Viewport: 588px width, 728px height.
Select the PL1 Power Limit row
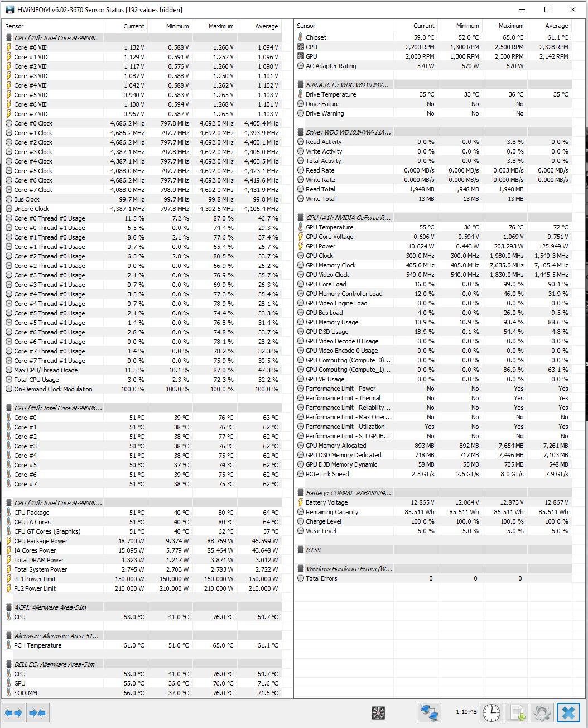pos(142,579)
